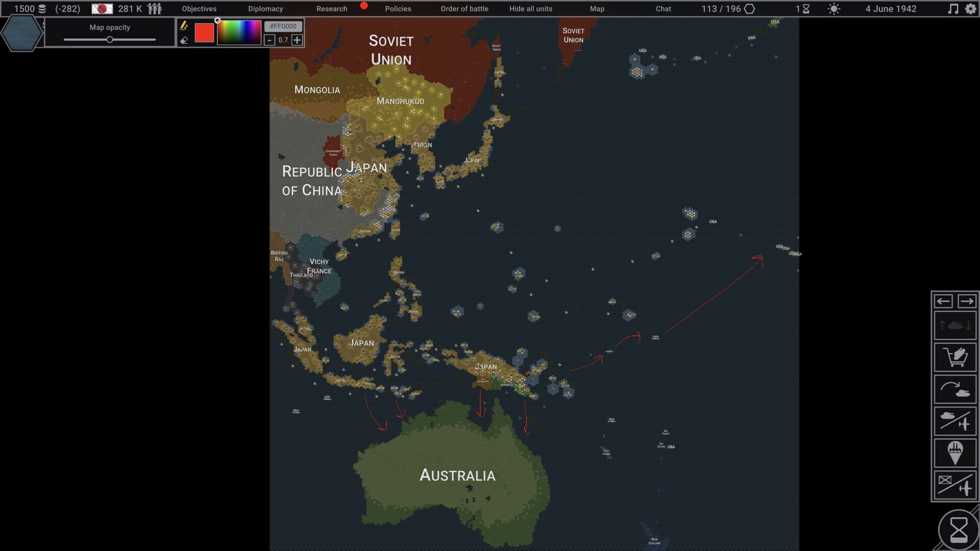Open the Chat window
The height and width of the screenshot is (551, 980).
point(663,9)
